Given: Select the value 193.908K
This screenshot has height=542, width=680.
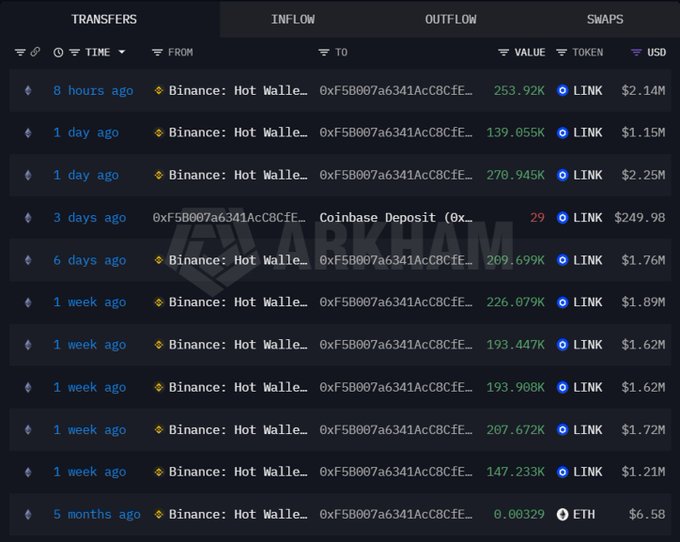Looking at the screenshot, I should tap(515, 387).
